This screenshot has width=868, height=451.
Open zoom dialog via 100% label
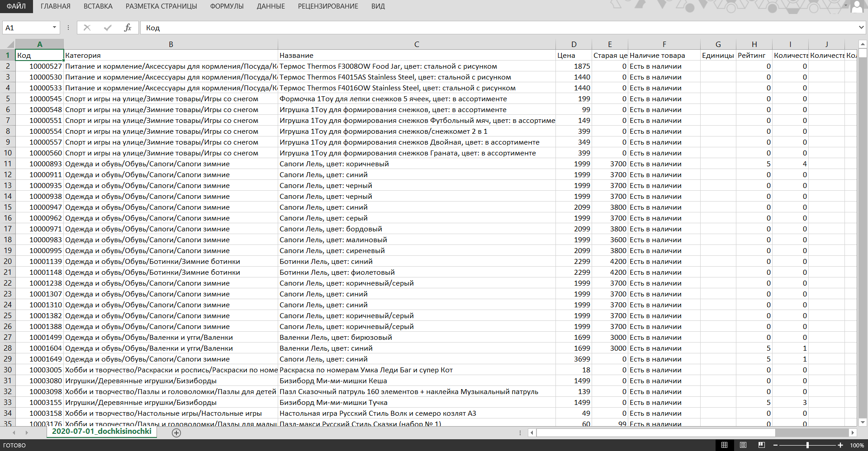[x=857, y=445]
